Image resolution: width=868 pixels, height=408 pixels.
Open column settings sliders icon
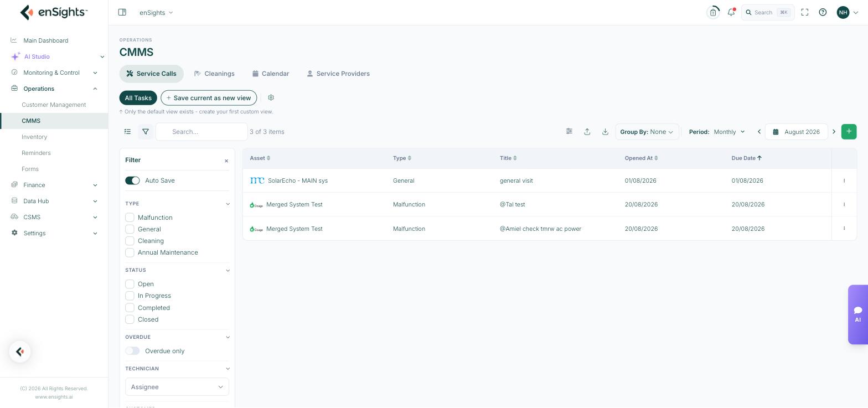tap(569, 131)
